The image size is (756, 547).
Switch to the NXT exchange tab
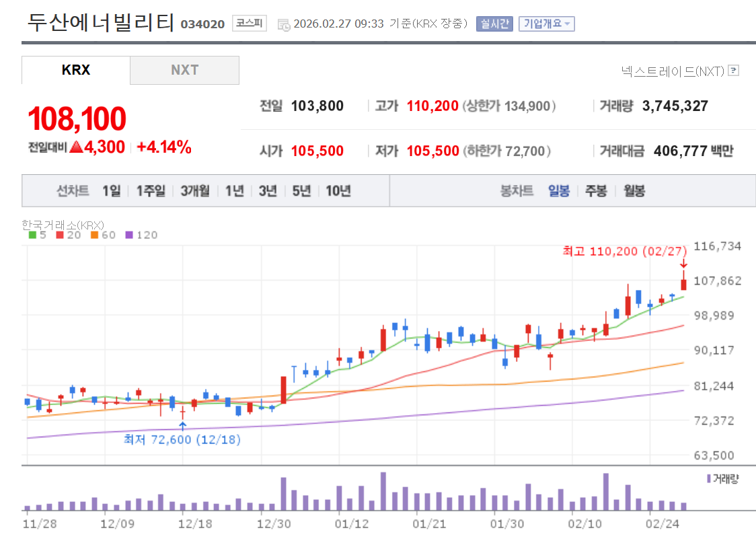184,70
